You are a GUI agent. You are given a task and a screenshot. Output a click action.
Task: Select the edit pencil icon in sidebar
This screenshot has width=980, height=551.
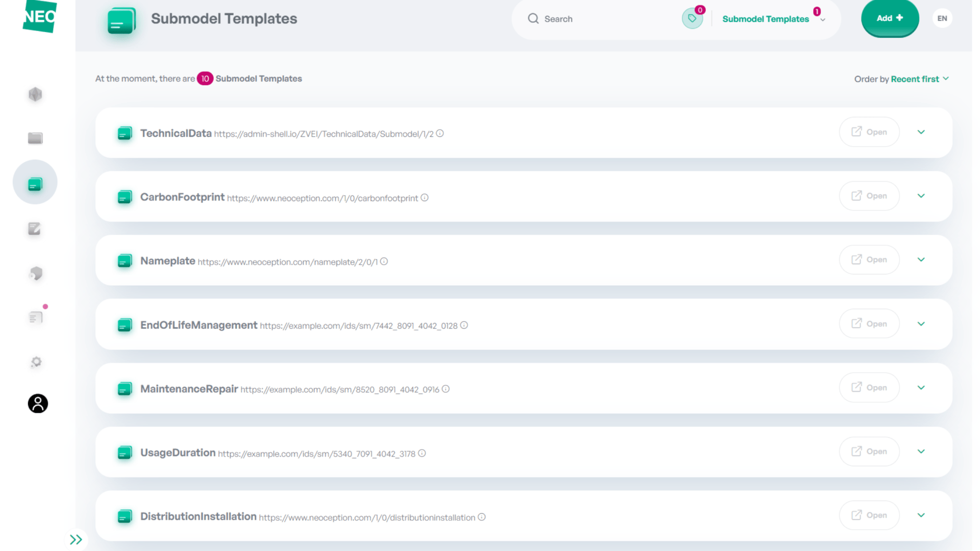[35, 229]
